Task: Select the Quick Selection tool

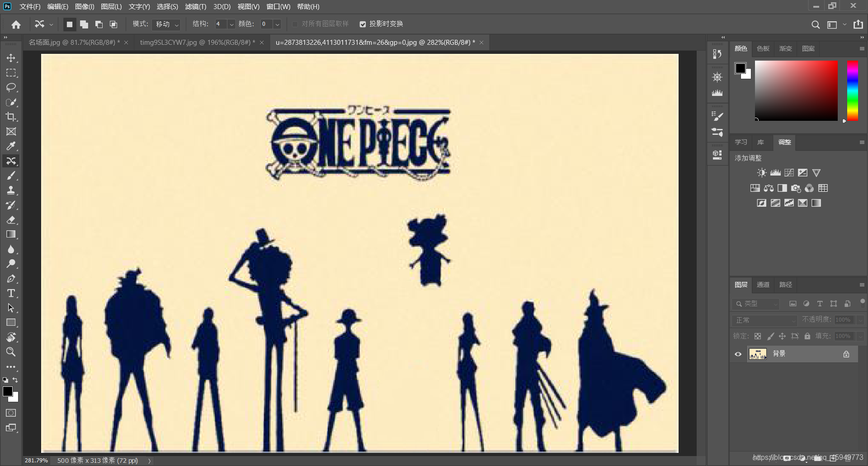Action: click(11, 102)
